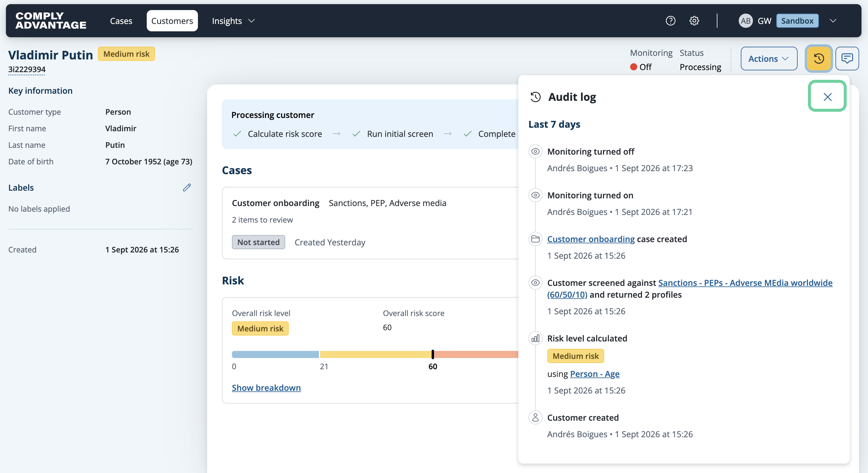Click the customer ID 3i2229394
This screenshot has width=868, height=473.
click(27, 69)
